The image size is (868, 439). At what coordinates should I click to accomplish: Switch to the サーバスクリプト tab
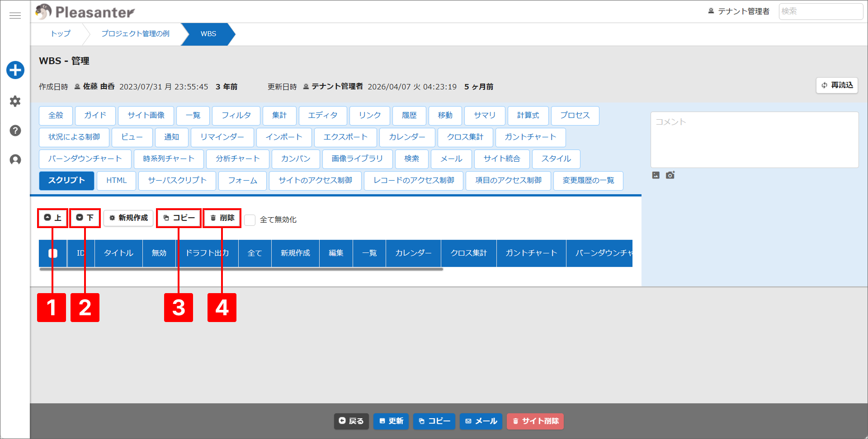(177, 181)
